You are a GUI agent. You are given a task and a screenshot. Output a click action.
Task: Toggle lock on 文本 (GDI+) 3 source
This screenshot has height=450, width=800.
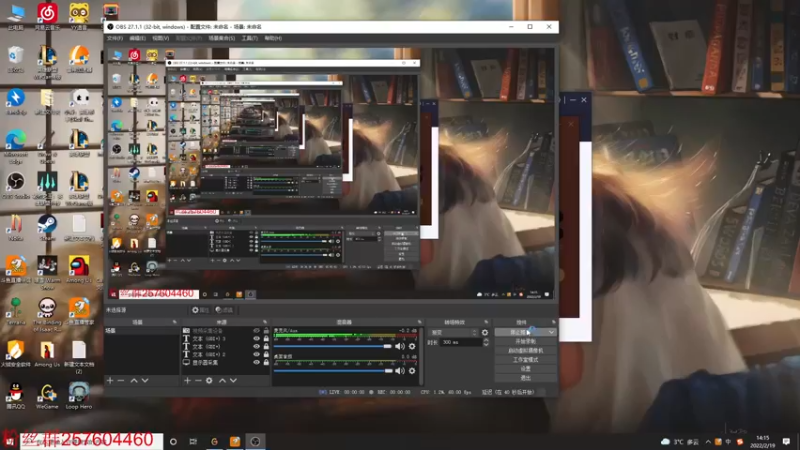[x=266, y=339]
